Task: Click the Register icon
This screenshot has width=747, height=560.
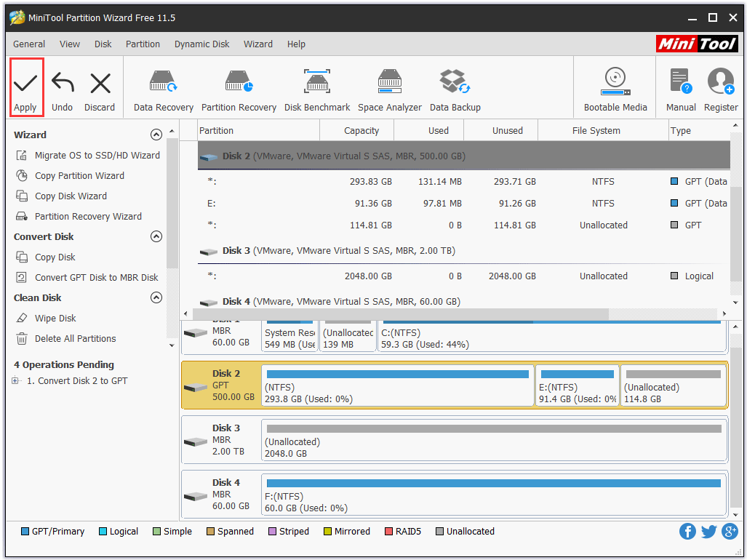Action: tap(720, 87)
